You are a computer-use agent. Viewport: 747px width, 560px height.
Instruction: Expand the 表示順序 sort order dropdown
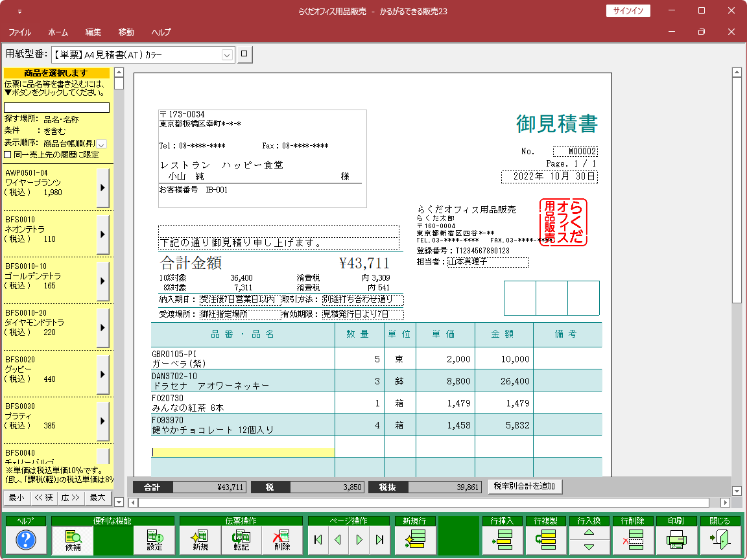tap(101, 144)
